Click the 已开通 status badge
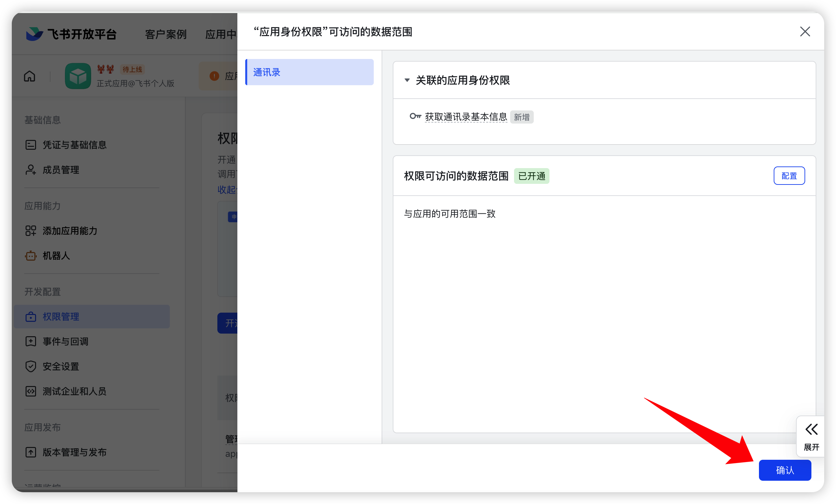 (x=531, y=176)
